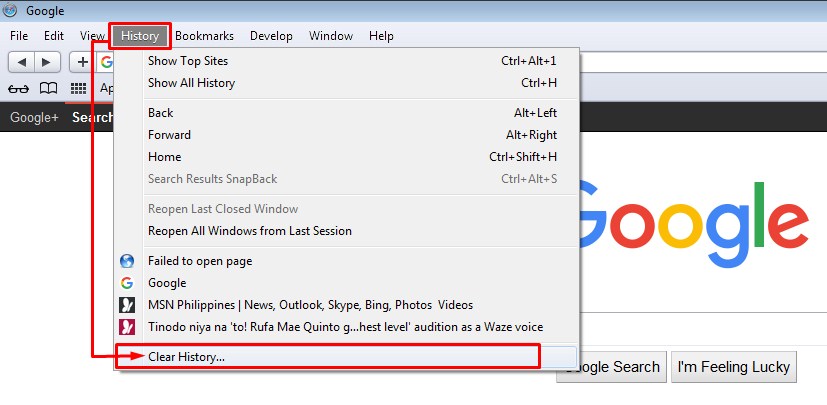Open the Develop menu
Viewport: 827px width, 405px height.
coord(271,36)
